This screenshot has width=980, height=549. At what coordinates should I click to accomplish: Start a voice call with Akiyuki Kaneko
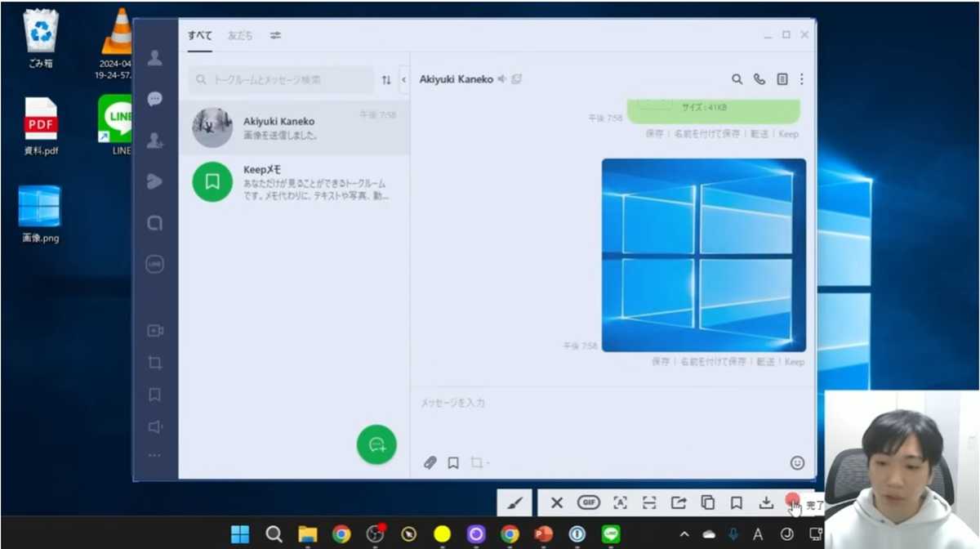pos(759,79)
